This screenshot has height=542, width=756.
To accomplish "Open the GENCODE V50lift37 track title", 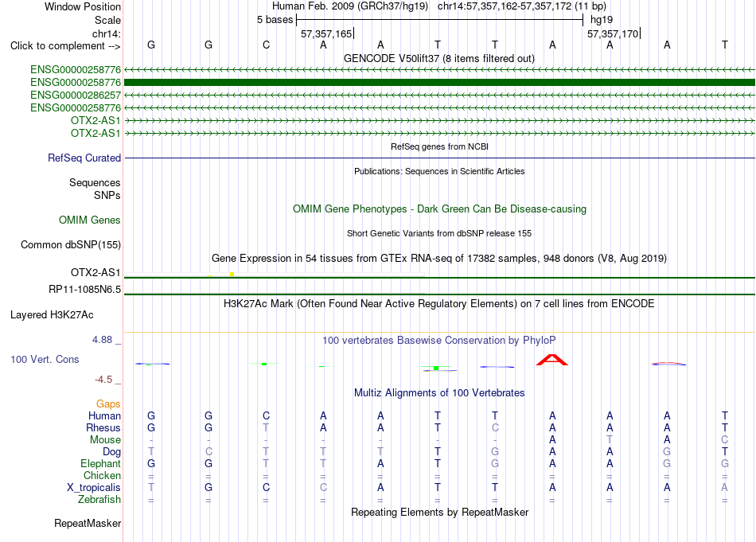I will pyautogui.click(x=438, y=58).
